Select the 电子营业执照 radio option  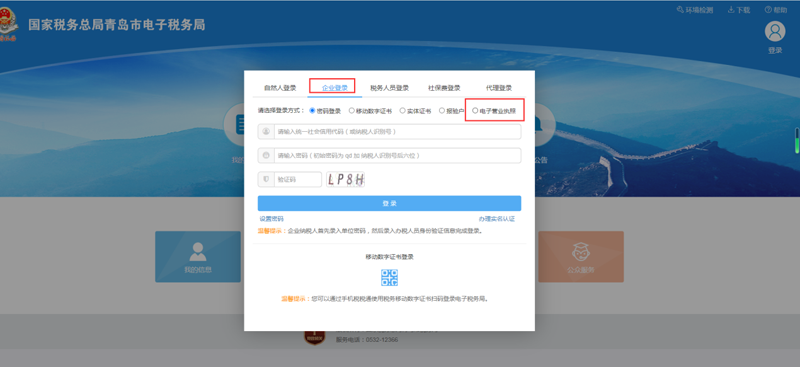(476, 110)
